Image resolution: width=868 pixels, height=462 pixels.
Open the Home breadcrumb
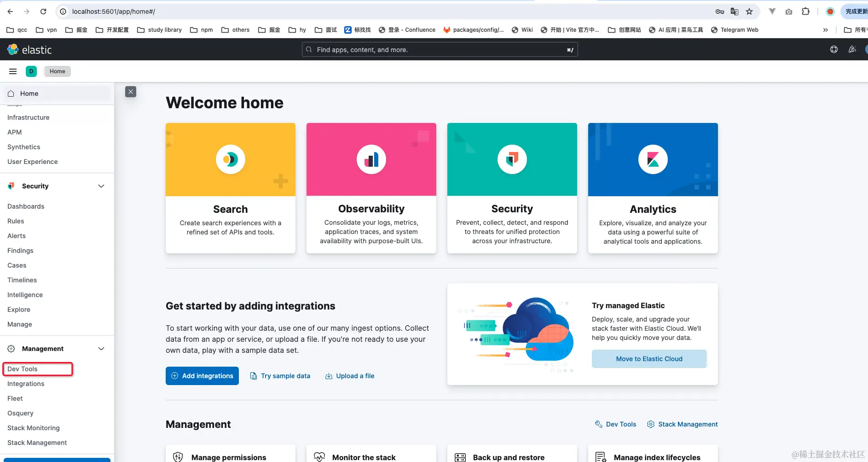tap(58, 71)
